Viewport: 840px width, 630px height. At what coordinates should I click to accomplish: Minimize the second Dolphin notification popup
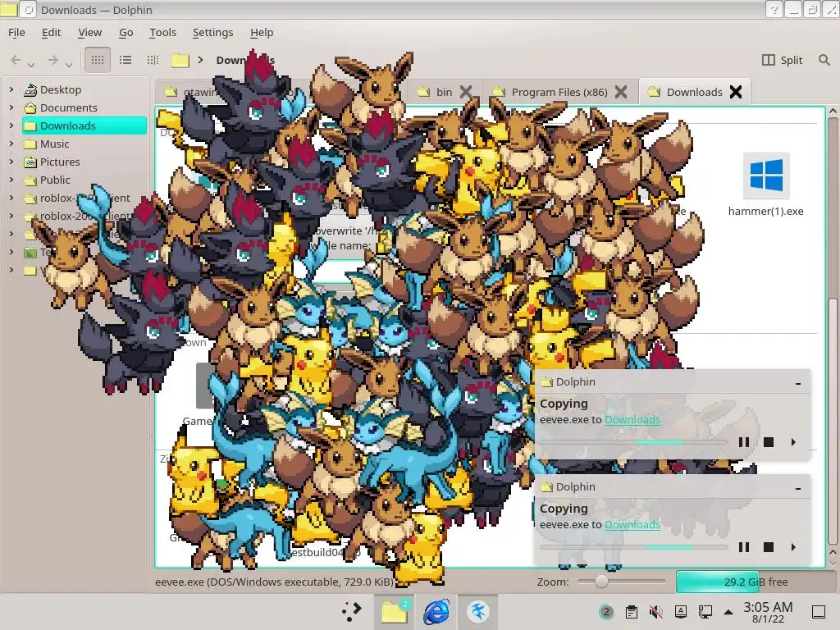[798, 488]
